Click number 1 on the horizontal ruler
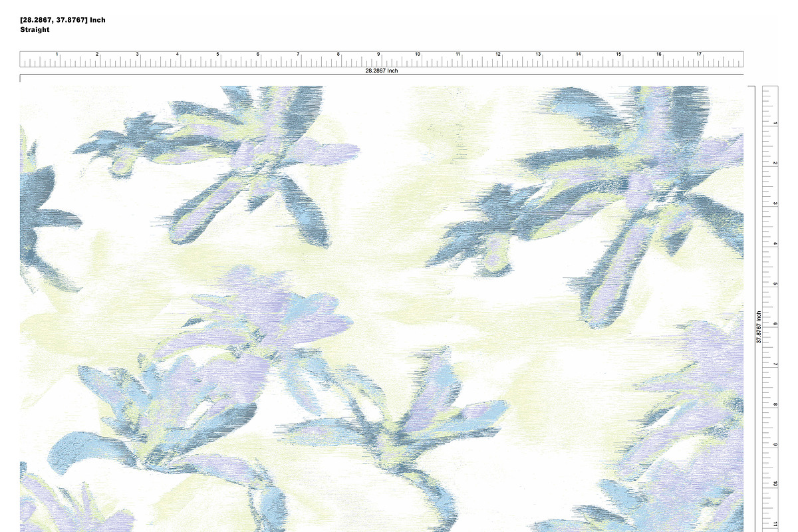 coord(57,55)
